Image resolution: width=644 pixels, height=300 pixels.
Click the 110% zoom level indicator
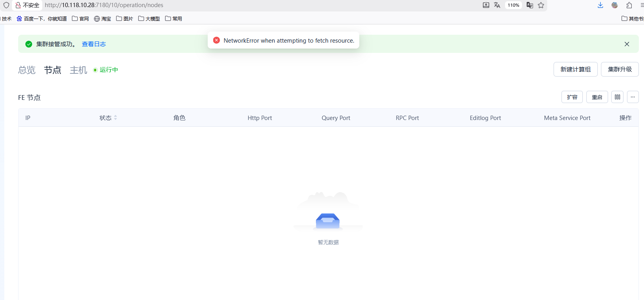tap(513, 5)
